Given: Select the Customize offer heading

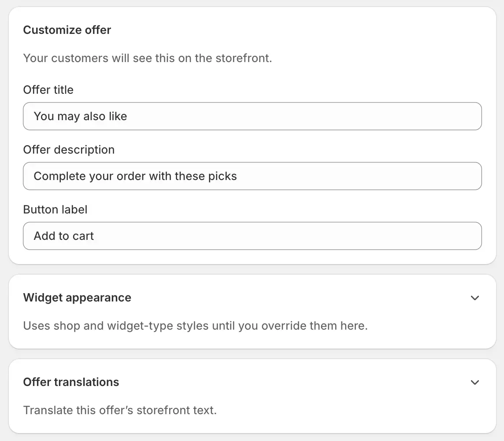Looking at the screenshot, I should click(x=67, y=30).
